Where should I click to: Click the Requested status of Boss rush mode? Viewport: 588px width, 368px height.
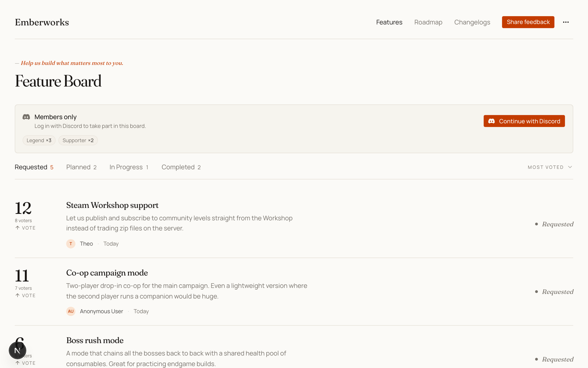(x=554, y=359)
